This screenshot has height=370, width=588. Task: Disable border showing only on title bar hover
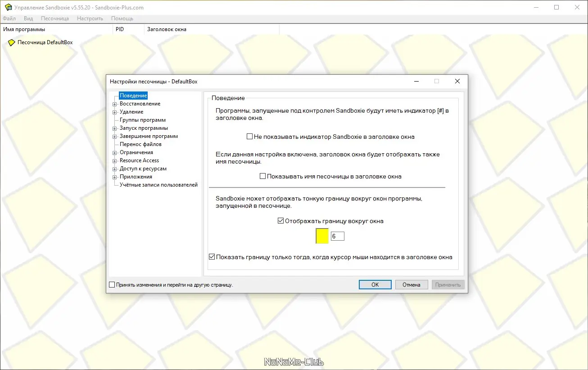point(212,256)
